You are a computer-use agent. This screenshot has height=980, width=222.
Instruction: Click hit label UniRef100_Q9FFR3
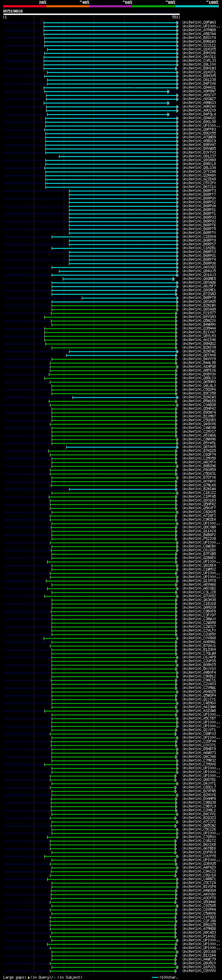pyautogui.click(x=199, y=129)
